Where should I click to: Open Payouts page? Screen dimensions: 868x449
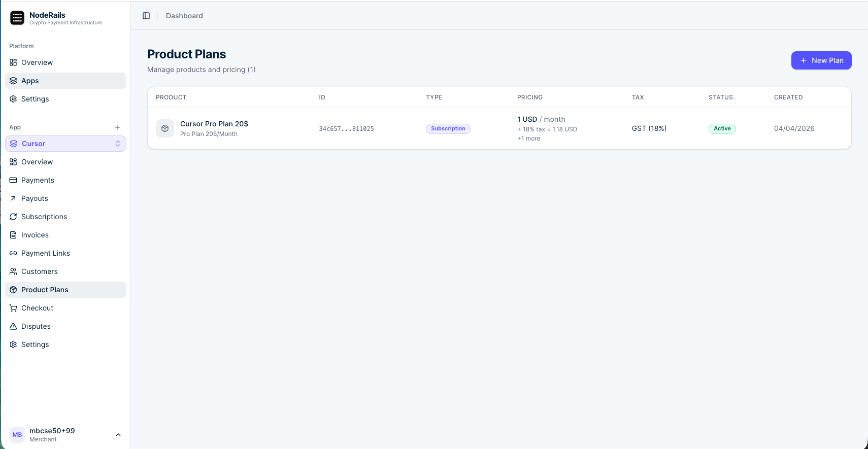point(66,198)
